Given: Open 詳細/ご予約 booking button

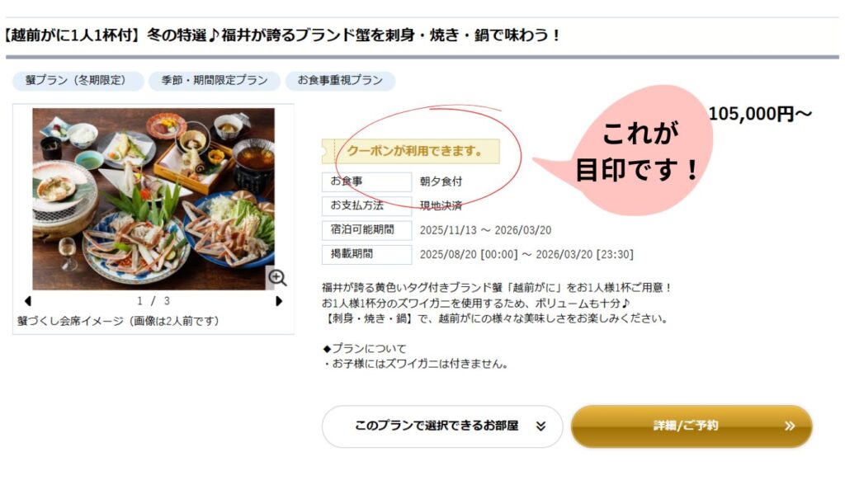Looking at the screenshot, I should click(692, 426).
